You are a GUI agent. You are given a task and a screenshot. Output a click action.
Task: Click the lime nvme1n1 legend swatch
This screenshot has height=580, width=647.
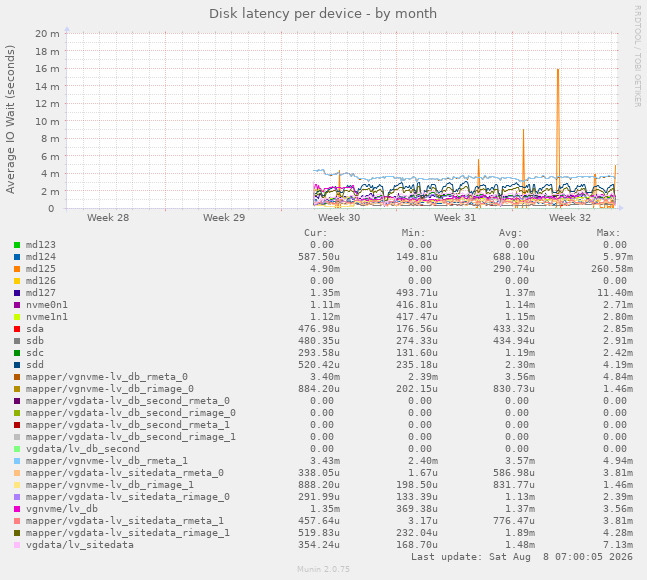17,317
